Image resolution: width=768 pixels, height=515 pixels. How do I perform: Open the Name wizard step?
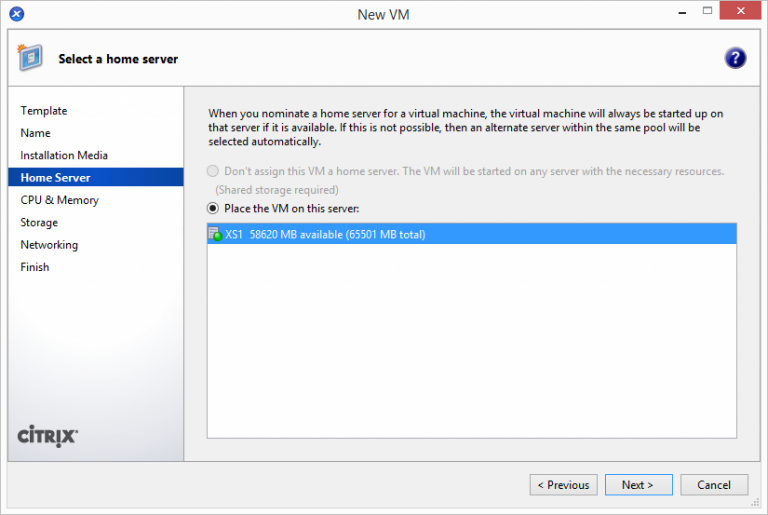click(35, 133)
